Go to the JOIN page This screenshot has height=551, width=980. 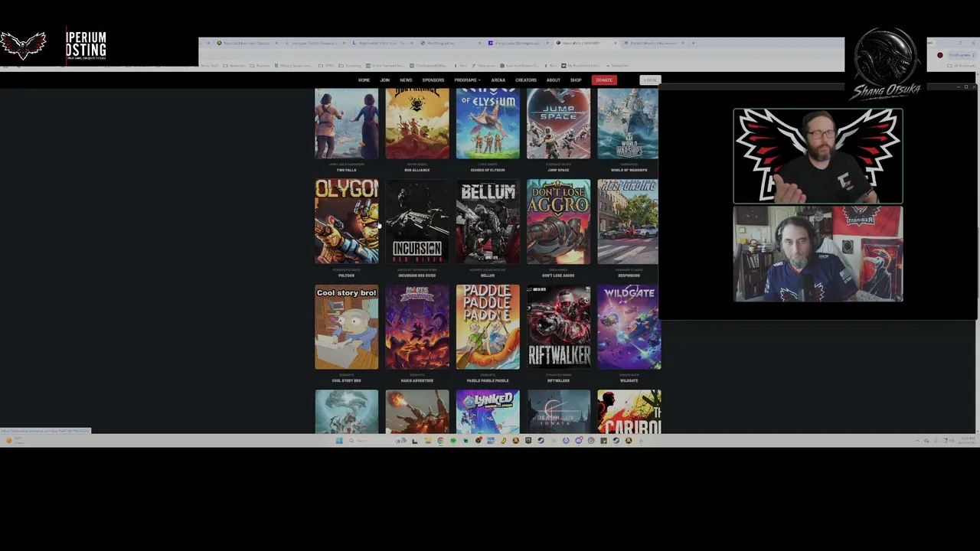coord(385,80)
